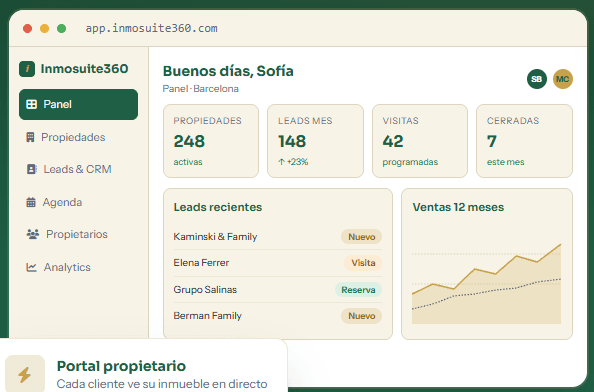
Task: Click the Inmosuite360 brand name
Action: 84,69
